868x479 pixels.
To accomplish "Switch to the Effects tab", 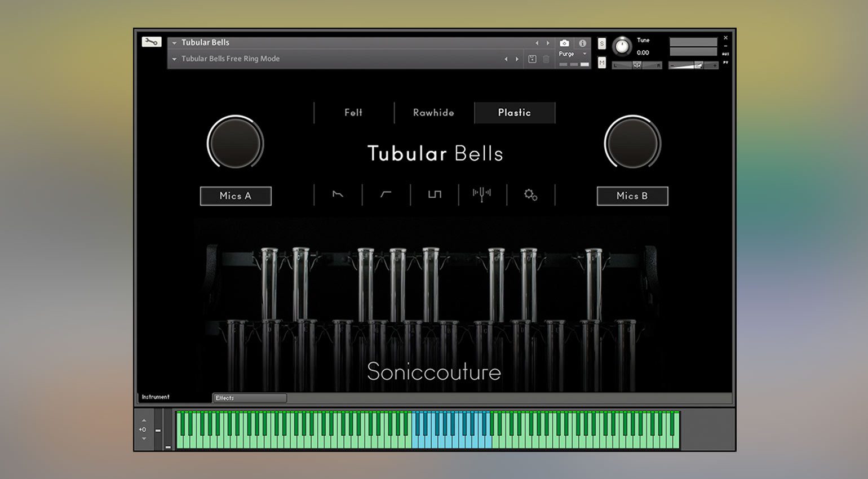I will [250, 398].
